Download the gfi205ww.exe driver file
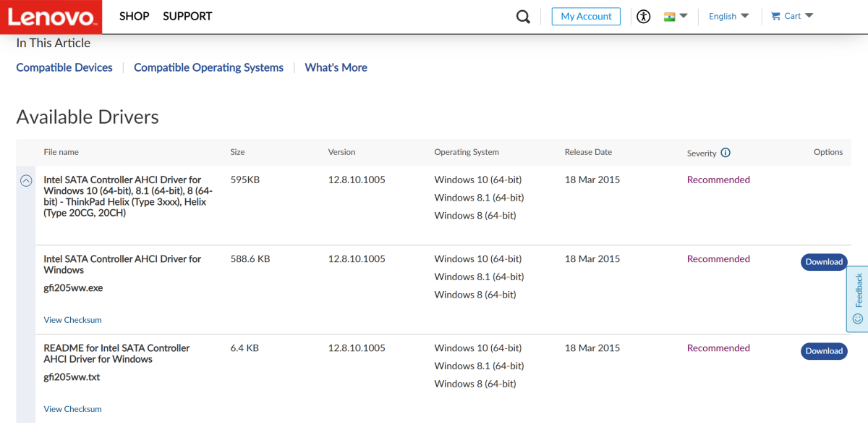This screenshot has width=868, height=425. pos(824,262)
